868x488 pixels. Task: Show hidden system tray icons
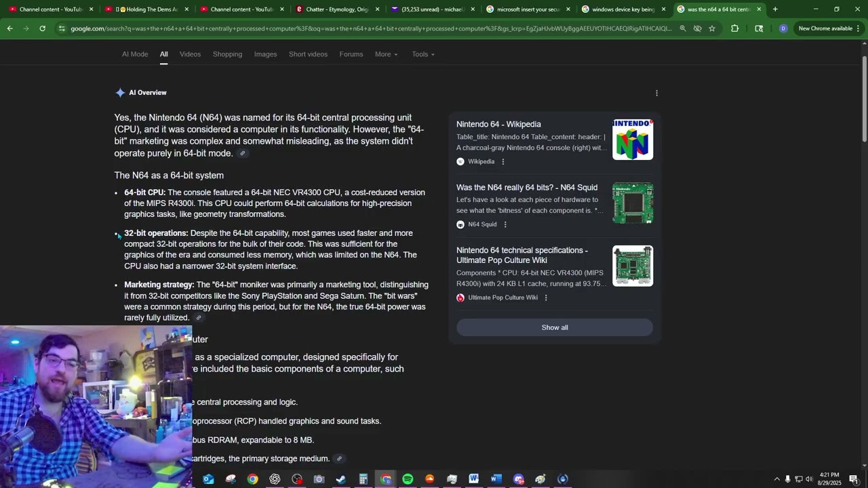click(x=776, y=479)
